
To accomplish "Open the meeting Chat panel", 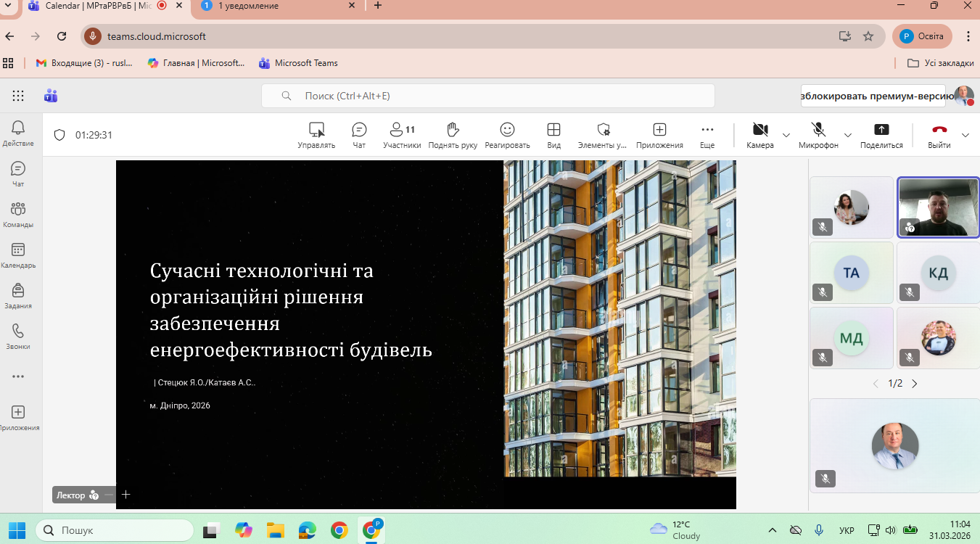I will tap(359, 134).
